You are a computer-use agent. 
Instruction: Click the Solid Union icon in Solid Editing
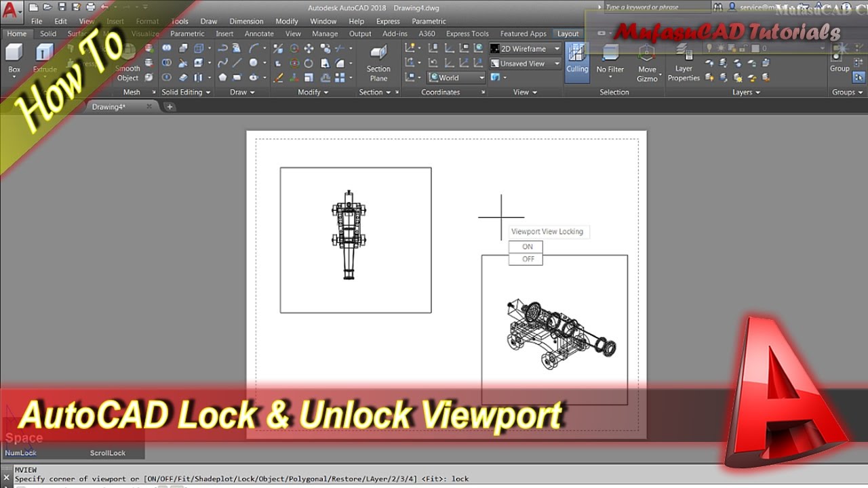click(167, 49)
